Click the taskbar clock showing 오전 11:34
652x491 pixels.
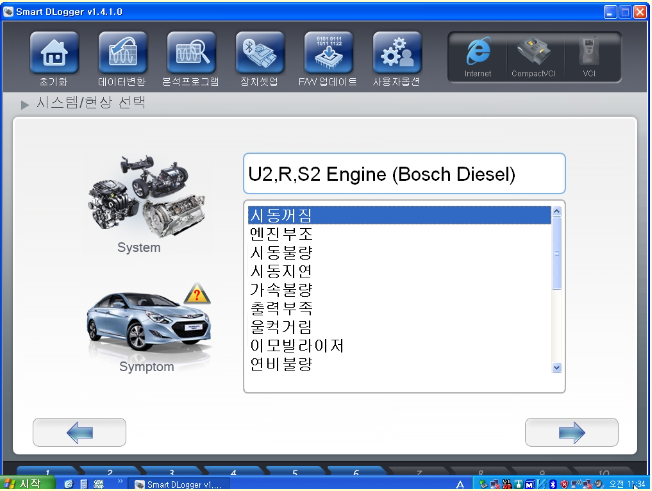[627, 484]
